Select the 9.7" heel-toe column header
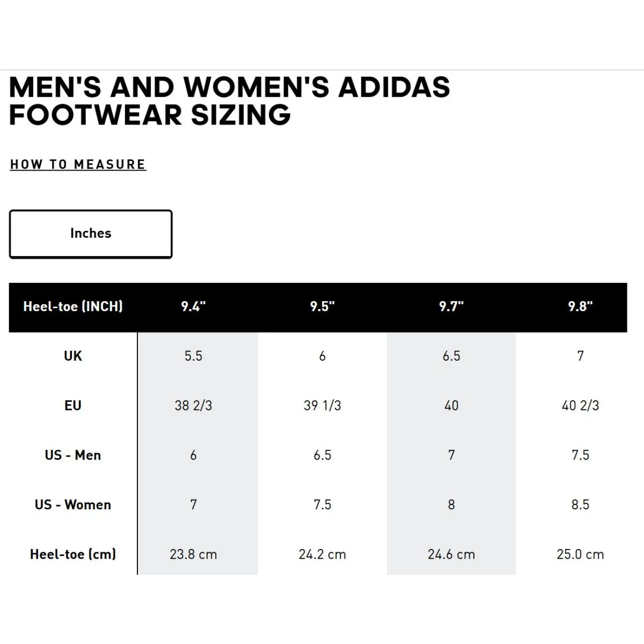The width and height of the screenshot is (644, 644). click(x=451, y=306)
